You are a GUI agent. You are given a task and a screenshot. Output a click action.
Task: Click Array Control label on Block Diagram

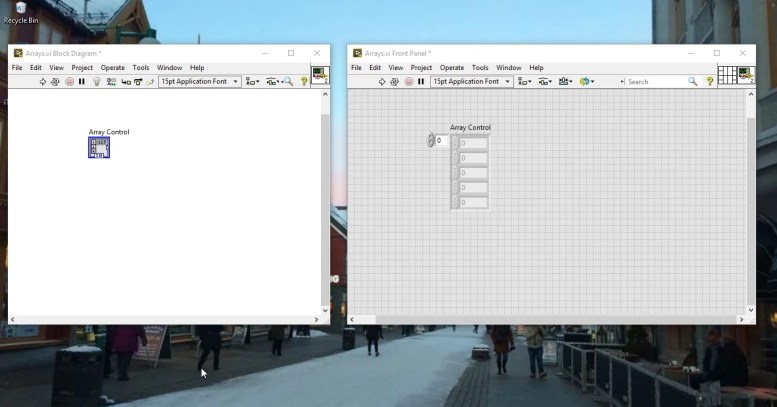109,132
